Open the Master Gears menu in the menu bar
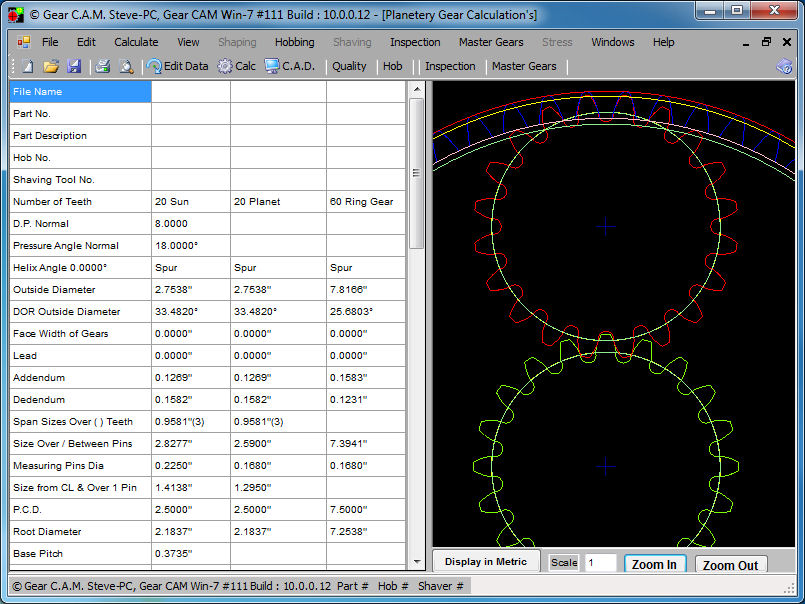Screen dimensions: 805x604 (491, 42)
